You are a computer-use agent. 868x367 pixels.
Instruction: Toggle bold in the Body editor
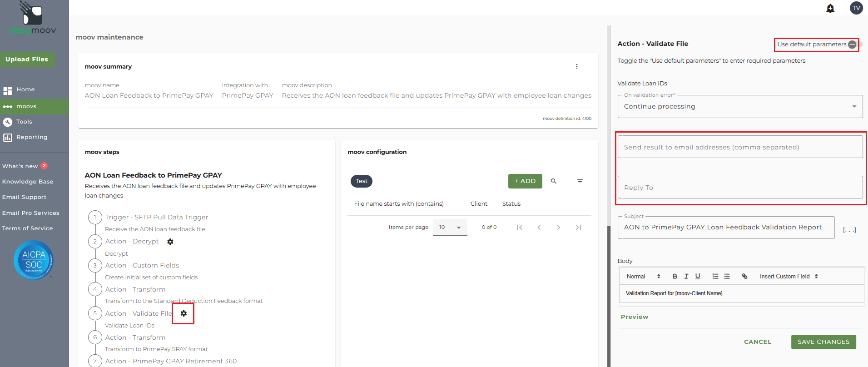coord(675,276)
